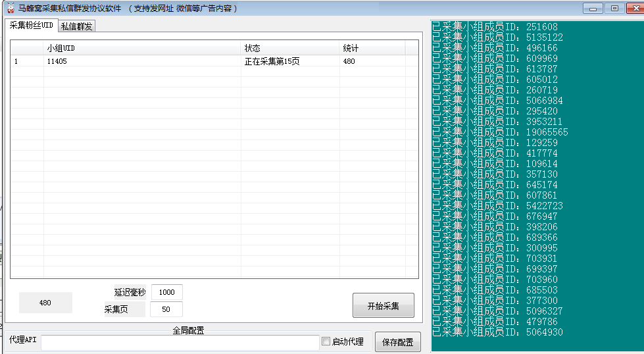Screen dimensions: 644x354
Task: Click the 采集页 field showing 50
Action: pos(166,309)
